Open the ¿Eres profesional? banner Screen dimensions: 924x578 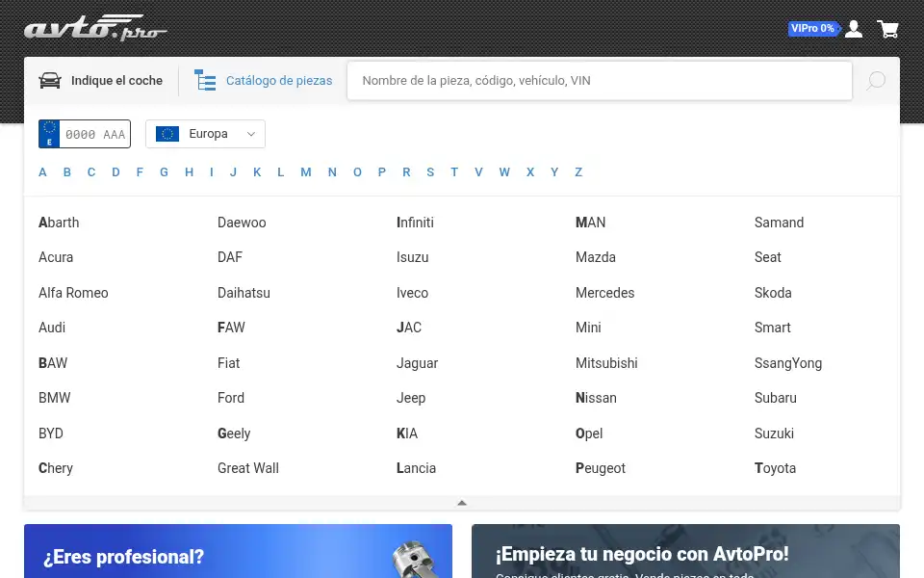pyautogui.click(x=238, y=551)
